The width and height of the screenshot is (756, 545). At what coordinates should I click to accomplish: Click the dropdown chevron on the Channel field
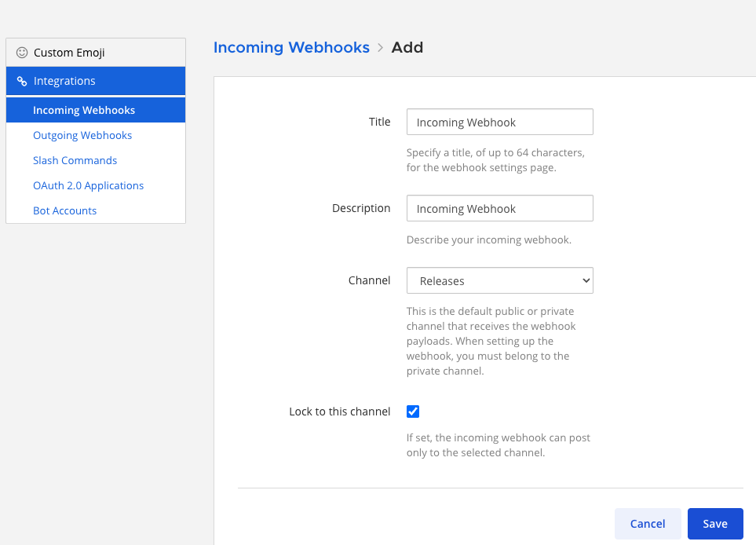click(585, 280)
